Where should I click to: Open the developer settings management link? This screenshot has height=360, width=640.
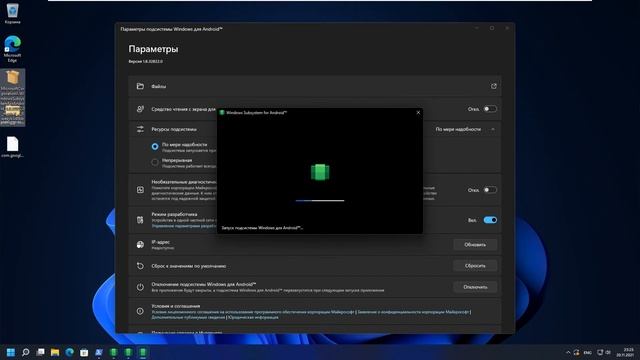(x=184, y=226)
